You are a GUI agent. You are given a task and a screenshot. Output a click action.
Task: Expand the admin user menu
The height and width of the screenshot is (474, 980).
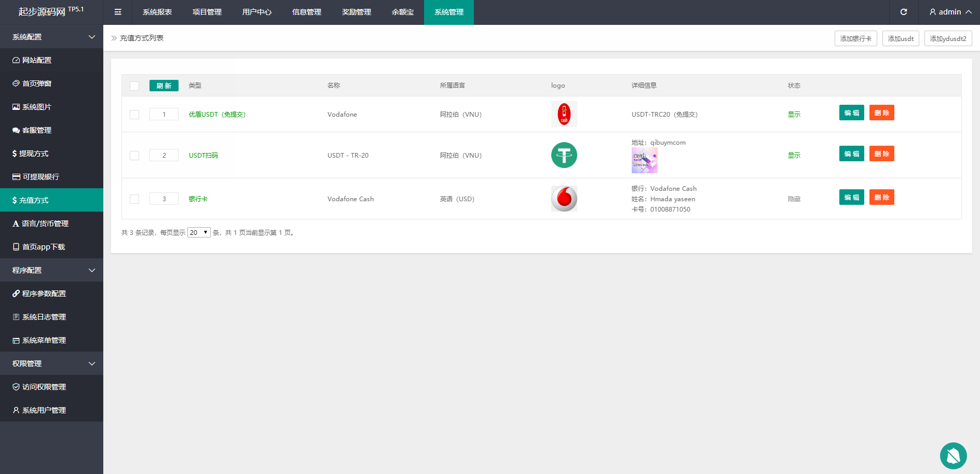[950, 12]
